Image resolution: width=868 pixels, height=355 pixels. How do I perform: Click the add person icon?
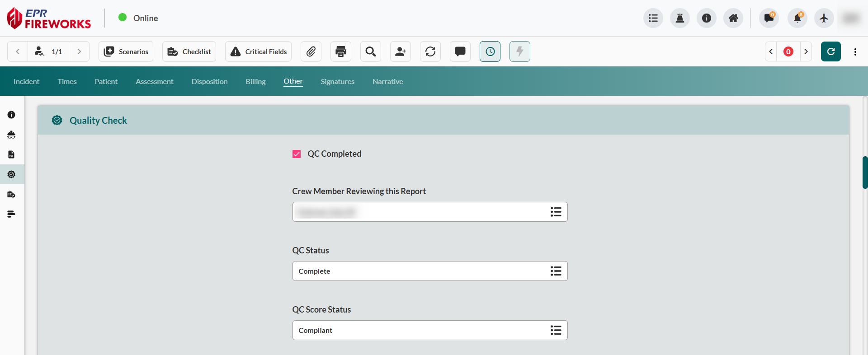[x=401, y=51]
